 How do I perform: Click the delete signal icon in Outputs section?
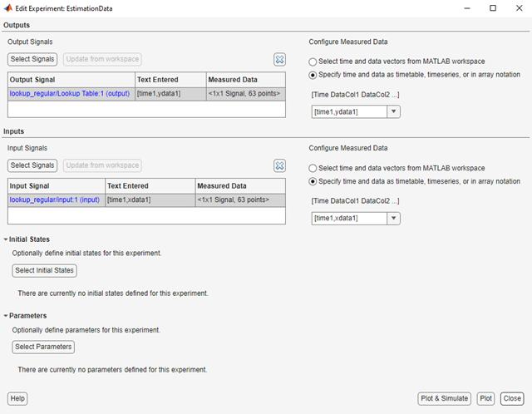pos(279,59)
